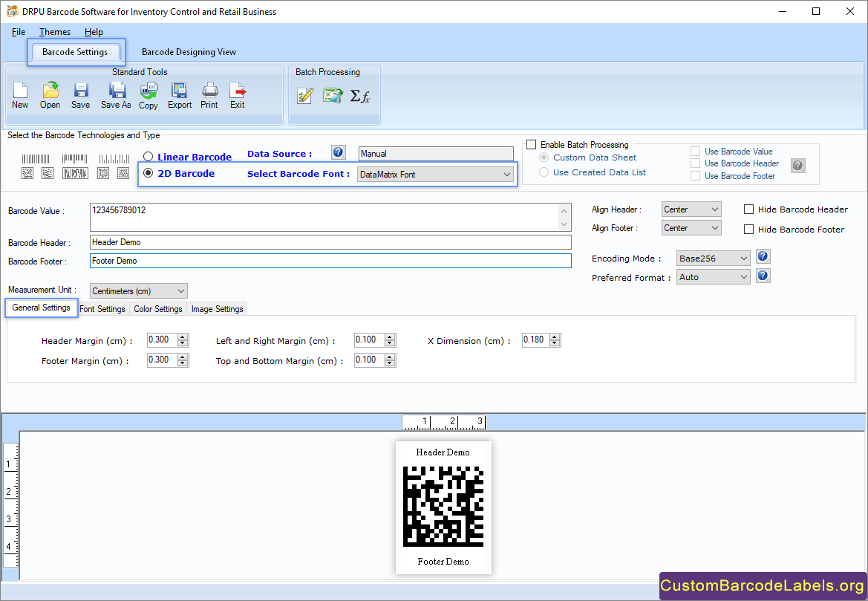Click the batch Excel sheet icon
Viewport: 868px width, 601px height.
[x=333, y=96]
